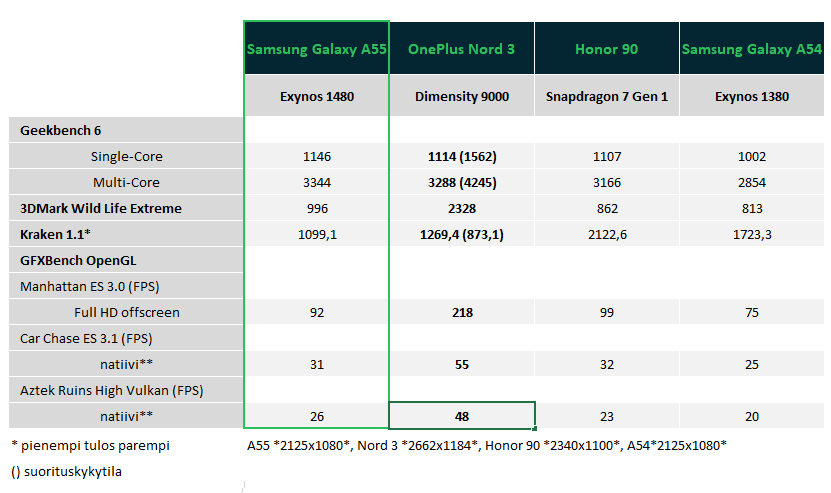The height and width of the screenshot is (493, 831).
Task: Click the Manhattan value 99
Action: (607, 312)
